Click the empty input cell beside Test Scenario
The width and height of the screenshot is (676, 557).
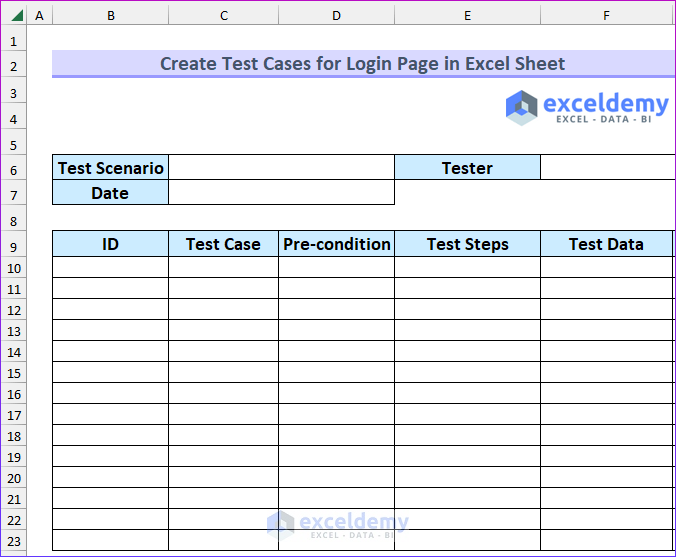(281, 168)
